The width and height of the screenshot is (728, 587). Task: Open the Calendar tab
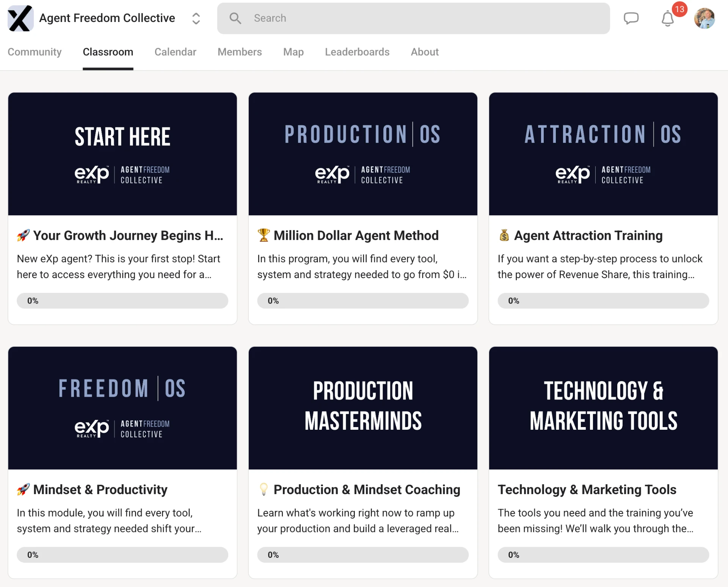pyautogui.click(x=175, y=52)
